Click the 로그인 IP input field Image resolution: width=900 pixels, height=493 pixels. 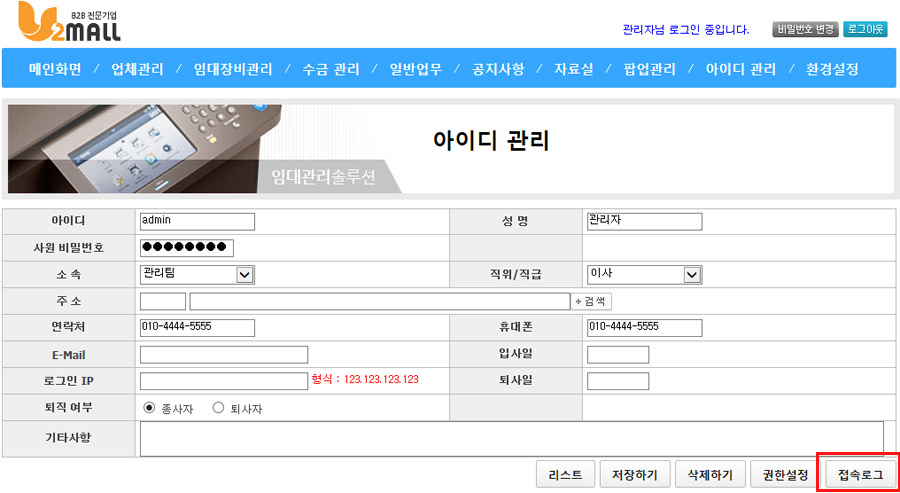coord(224,381)
